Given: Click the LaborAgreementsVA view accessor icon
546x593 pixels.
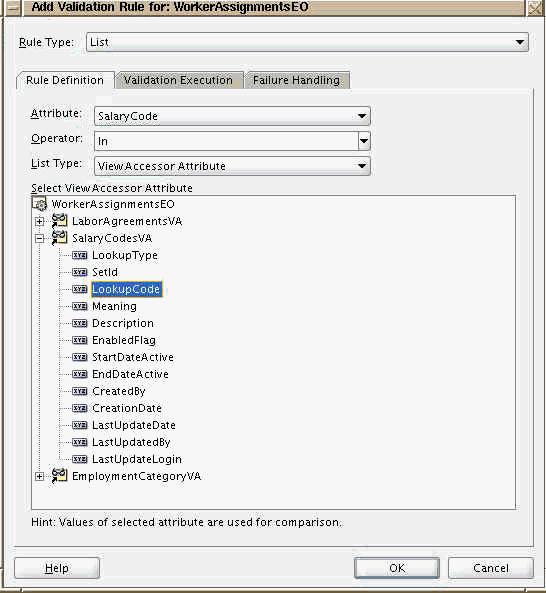Looking at the screenshot, I should coord(59,221).
